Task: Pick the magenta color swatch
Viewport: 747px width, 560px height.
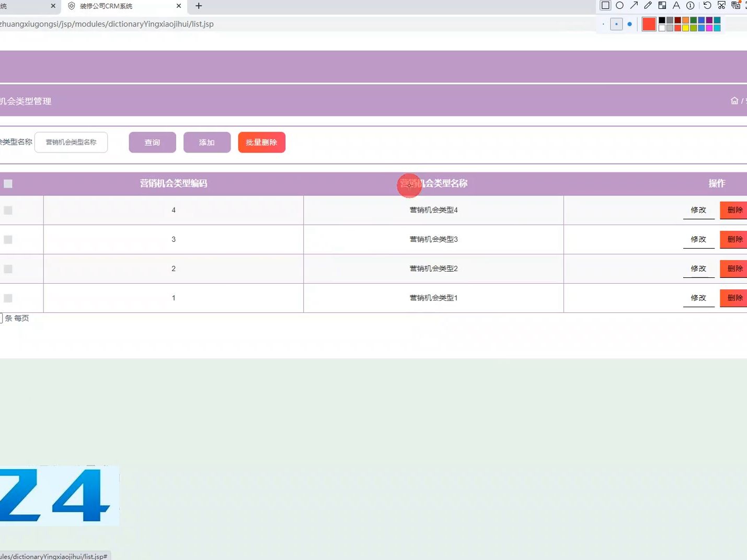Action: (x=709, y=28)
